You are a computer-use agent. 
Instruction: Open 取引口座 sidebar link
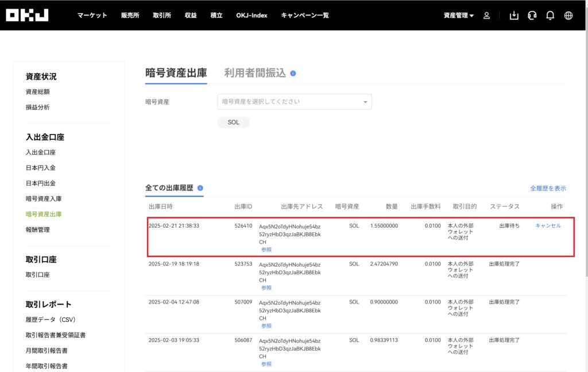[37, 275]
